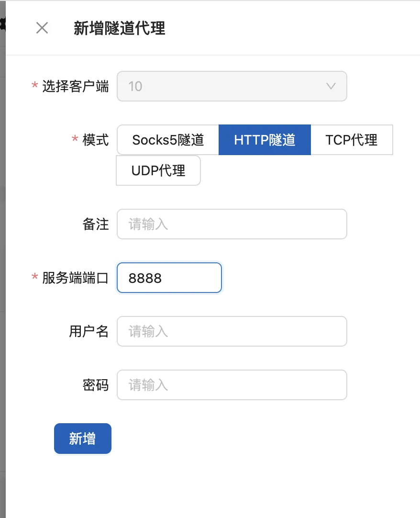This screenshot has width=420, height=518.
Task: Click the chevron arrow in the 选择客户端 box
Action: pos(331,86)
